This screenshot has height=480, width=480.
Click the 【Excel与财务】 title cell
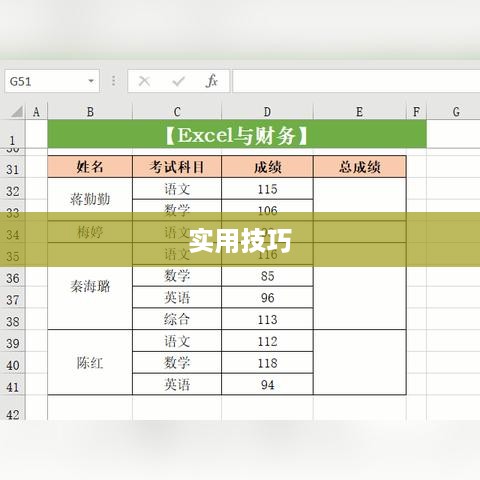237,134
